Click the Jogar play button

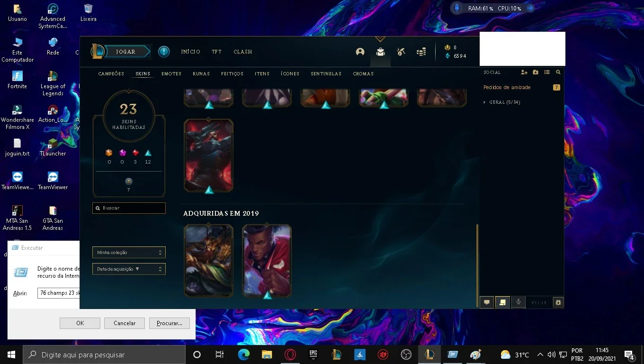click(x=126, y=52)
